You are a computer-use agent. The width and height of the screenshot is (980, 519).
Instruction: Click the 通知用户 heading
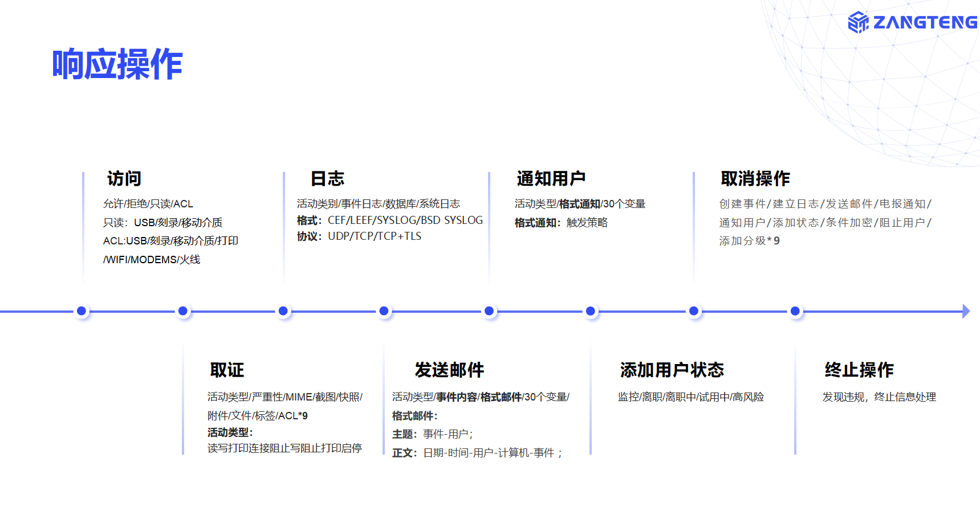[551, 179]
